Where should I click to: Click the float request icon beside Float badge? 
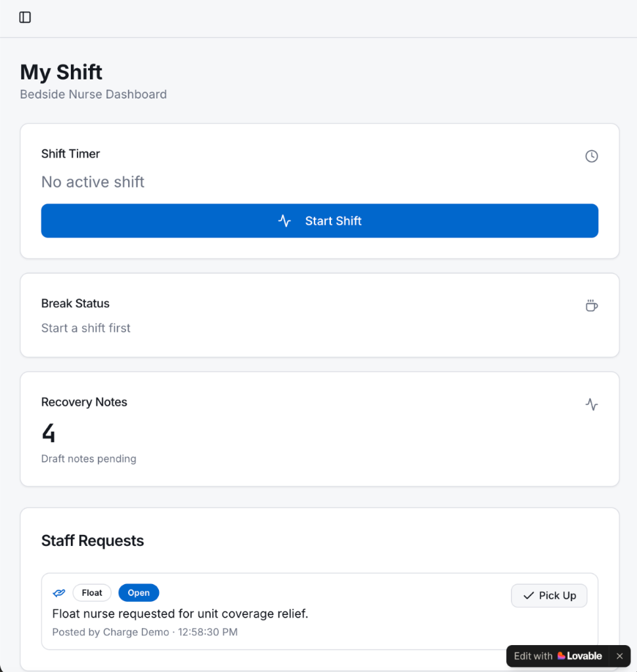(59, 593)
